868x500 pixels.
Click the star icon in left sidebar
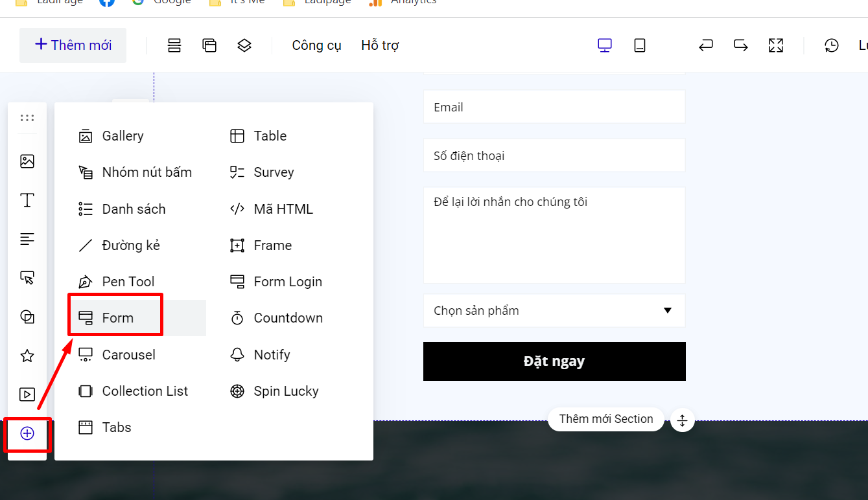click(27, 356)
